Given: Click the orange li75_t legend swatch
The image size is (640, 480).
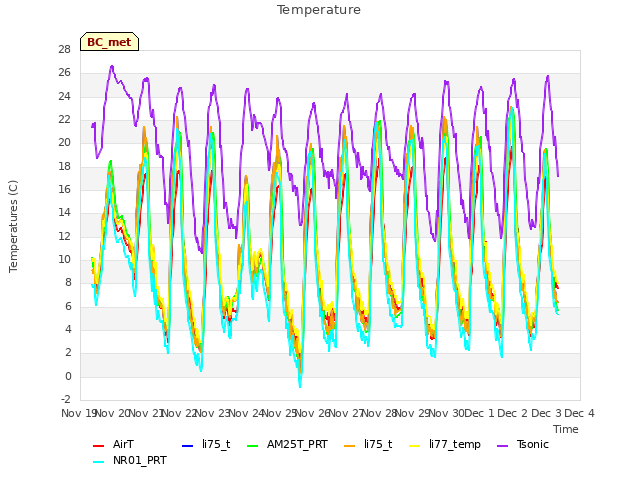Looking at the screenshot, I should (349, 446).
